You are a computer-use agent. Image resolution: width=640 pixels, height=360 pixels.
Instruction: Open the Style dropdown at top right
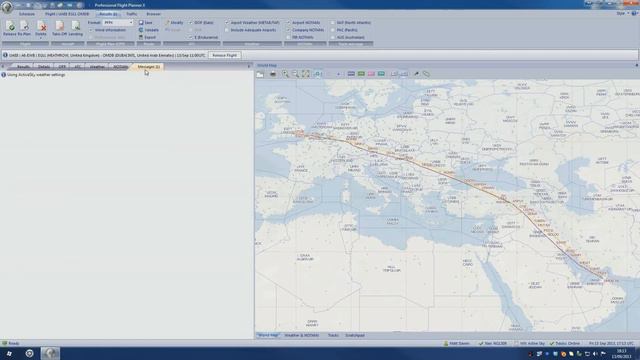click(x=622, y=13)
